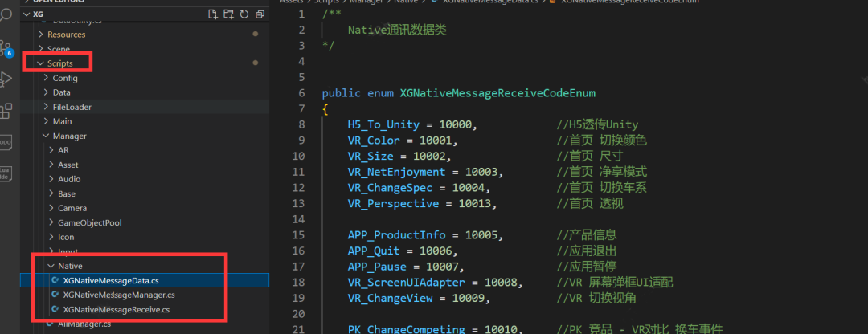Click VR_ScreenUIAdapter = 10008 in code
Viewport: 868px width, 334px height.
coord(435,283)
